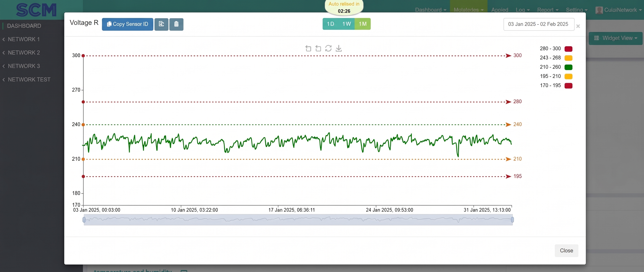This screenshot has height=272, width=644.
Task: Expand NETWORK 2 in the sidebar
Action: pos(24,53)
